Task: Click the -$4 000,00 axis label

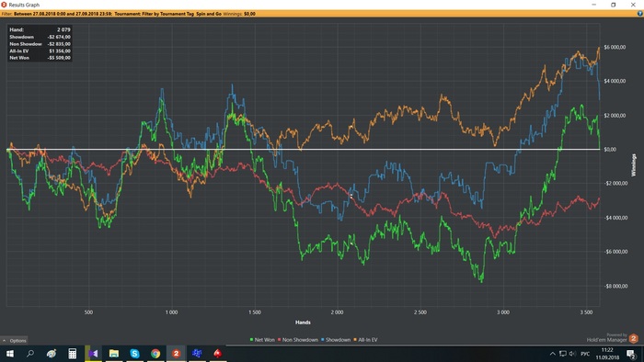Action: 615,218
